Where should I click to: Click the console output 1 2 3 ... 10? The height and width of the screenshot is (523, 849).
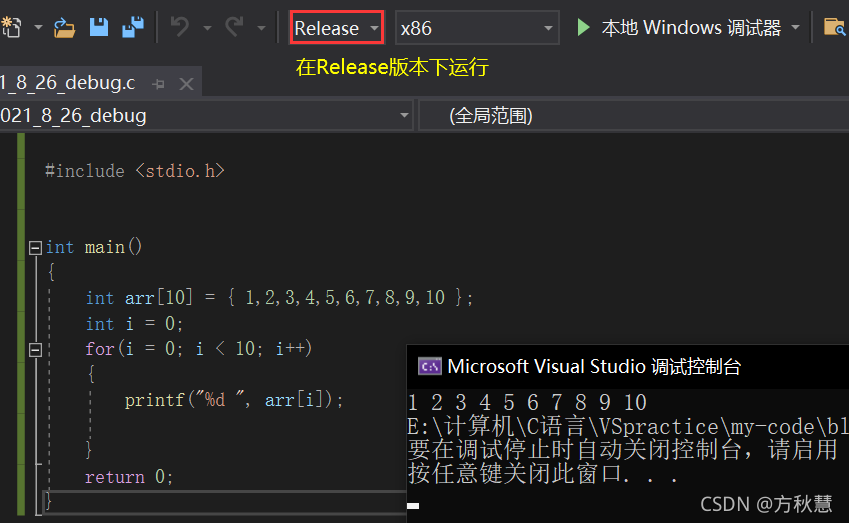coord(527,402)
